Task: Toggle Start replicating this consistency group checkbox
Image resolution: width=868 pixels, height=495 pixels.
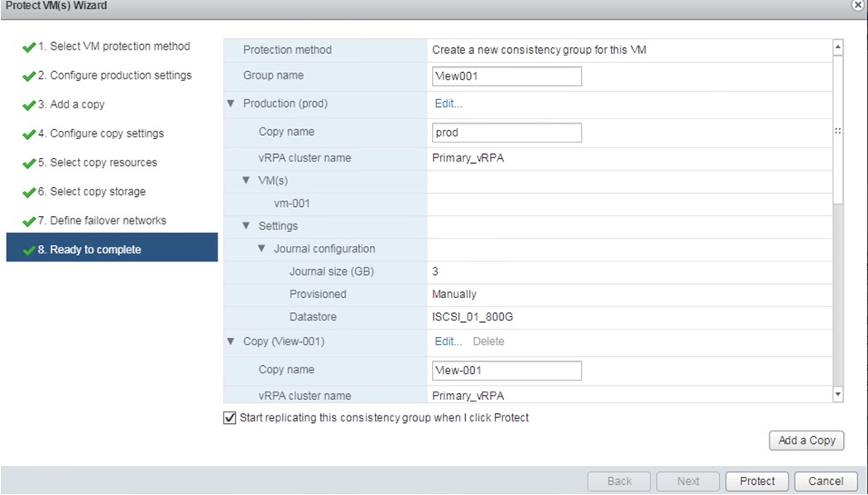Action: 229,418
